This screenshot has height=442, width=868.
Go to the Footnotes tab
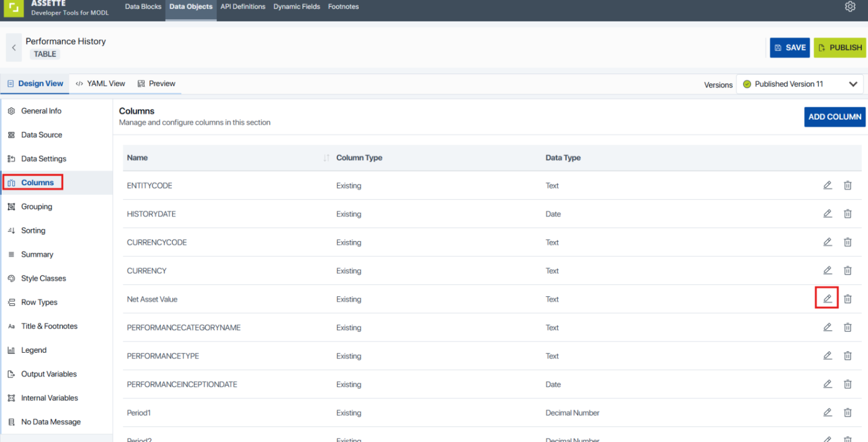click(x=344, y=7)
